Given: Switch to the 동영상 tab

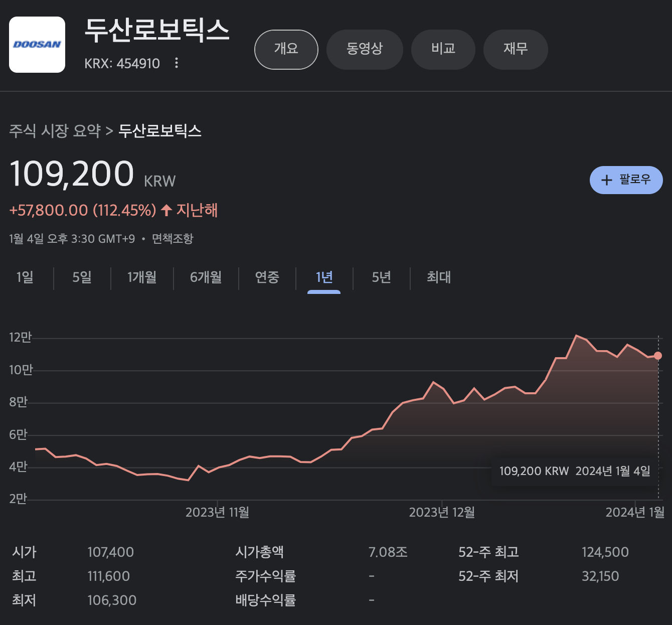Looking at the screenshot, I should pos(365,50).
